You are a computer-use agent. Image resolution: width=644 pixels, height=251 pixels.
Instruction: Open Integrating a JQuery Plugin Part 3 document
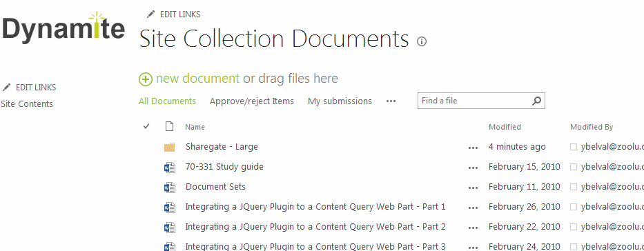[315, 246]
